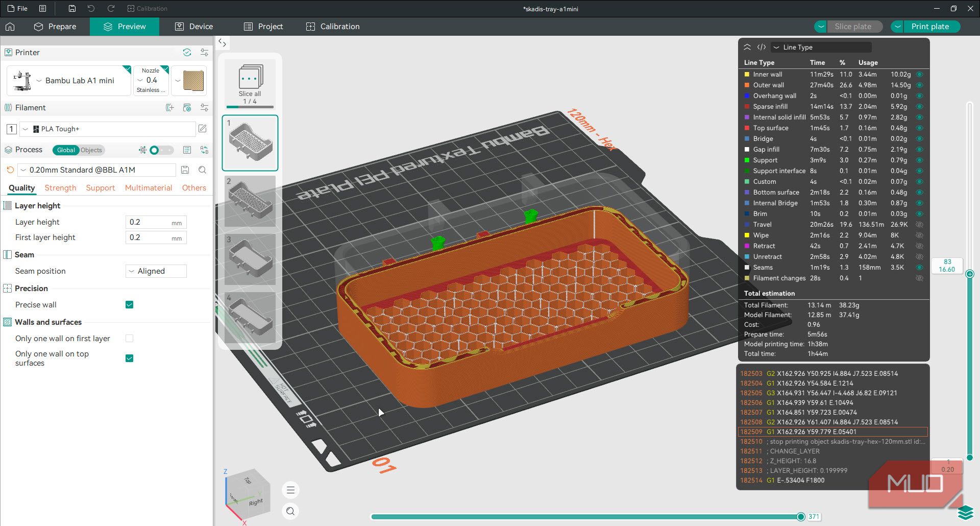The width and height of the screenshot is (980, 526).
Task: Click the save icon in title bar
Action: [72, 9]
